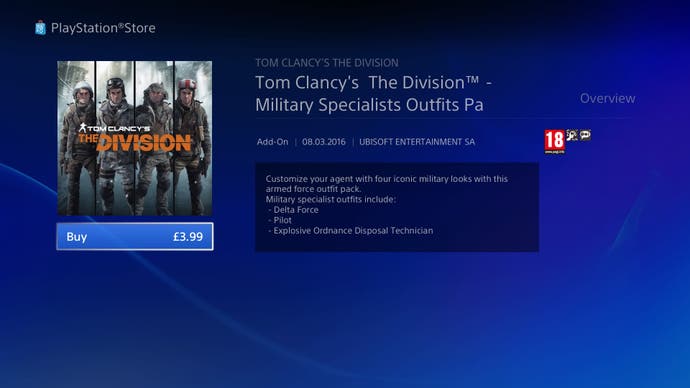The width and height of the screenshot is (690, 388).
Task: Open the TOM CLANCY'S THE DIVISION parent link
Action: [x=327, y=63]
